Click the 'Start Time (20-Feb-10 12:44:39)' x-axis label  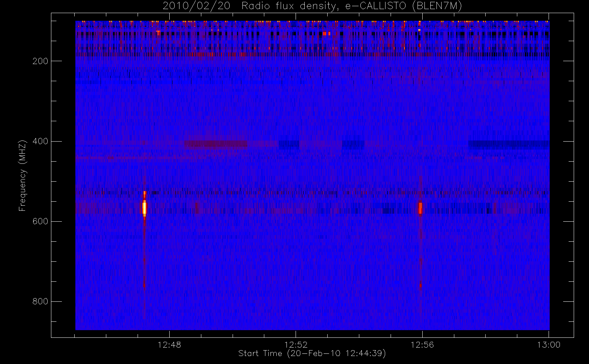(312, 353)
